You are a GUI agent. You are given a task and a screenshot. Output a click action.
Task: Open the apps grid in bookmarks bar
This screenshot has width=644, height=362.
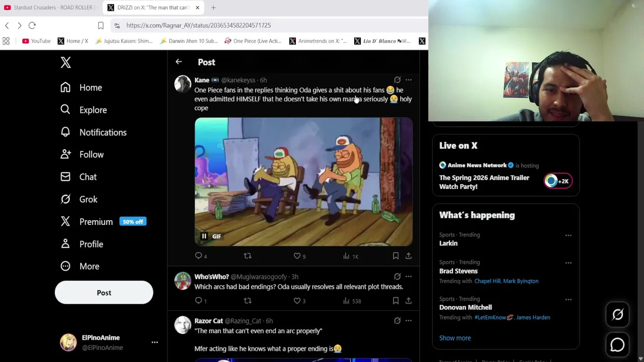point(6,41)
